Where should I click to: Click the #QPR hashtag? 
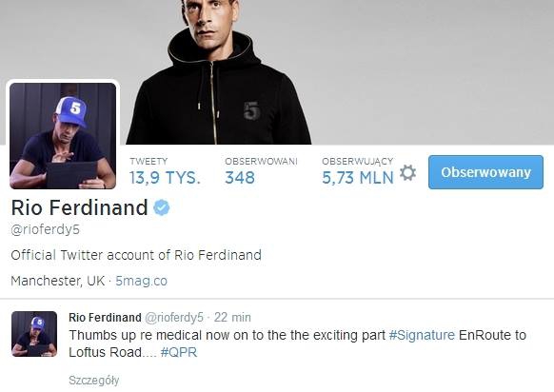(x=179, y=352)
